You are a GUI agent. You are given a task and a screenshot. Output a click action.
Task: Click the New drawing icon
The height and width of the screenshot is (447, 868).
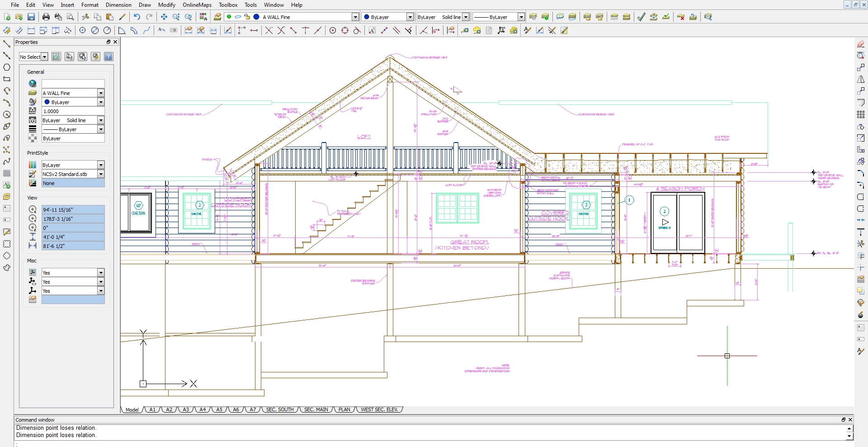point(7,17)
